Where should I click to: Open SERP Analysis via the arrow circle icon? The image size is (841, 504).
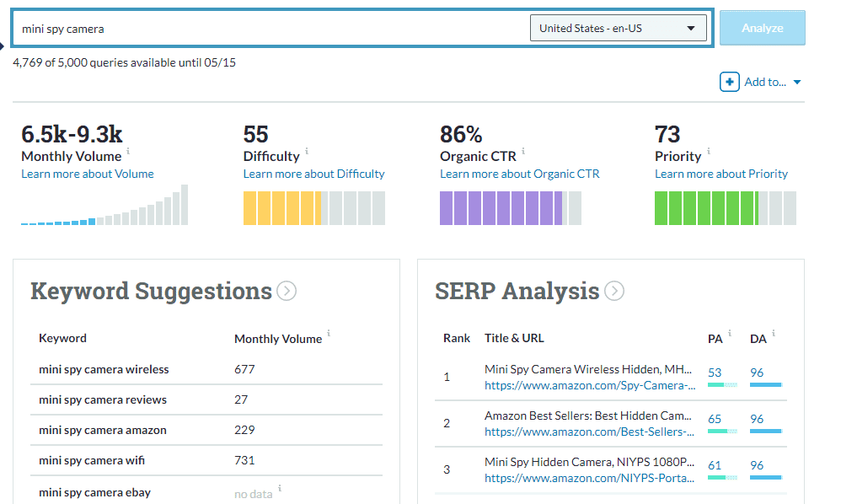614,292
